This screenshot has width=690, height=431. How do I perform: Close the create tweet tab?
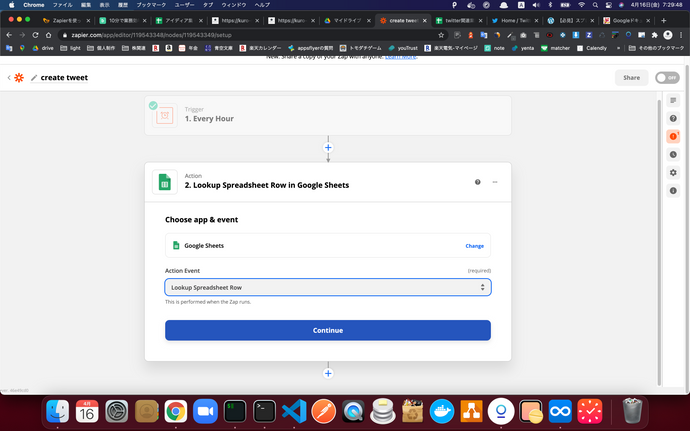pyautogui.click(x=425, y=21)
